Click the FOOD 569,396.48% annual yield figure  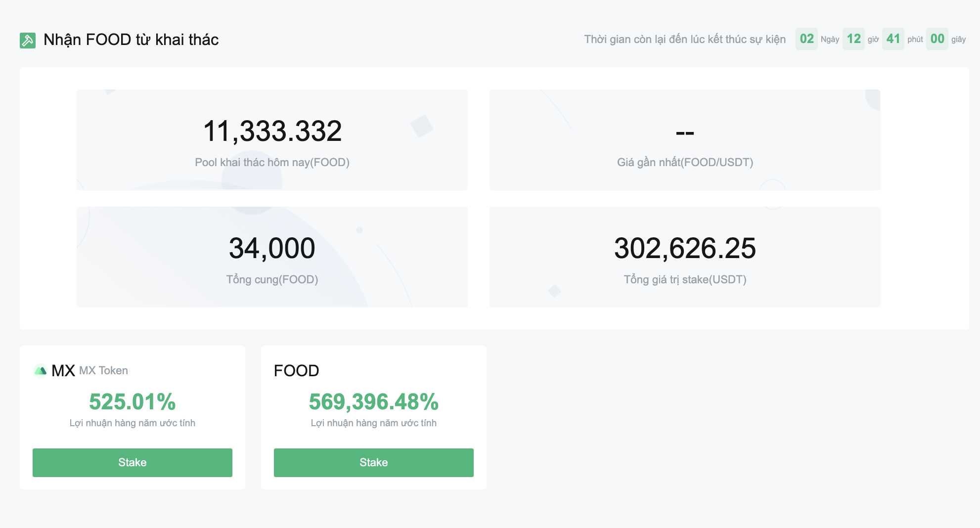tap(373, 401)
